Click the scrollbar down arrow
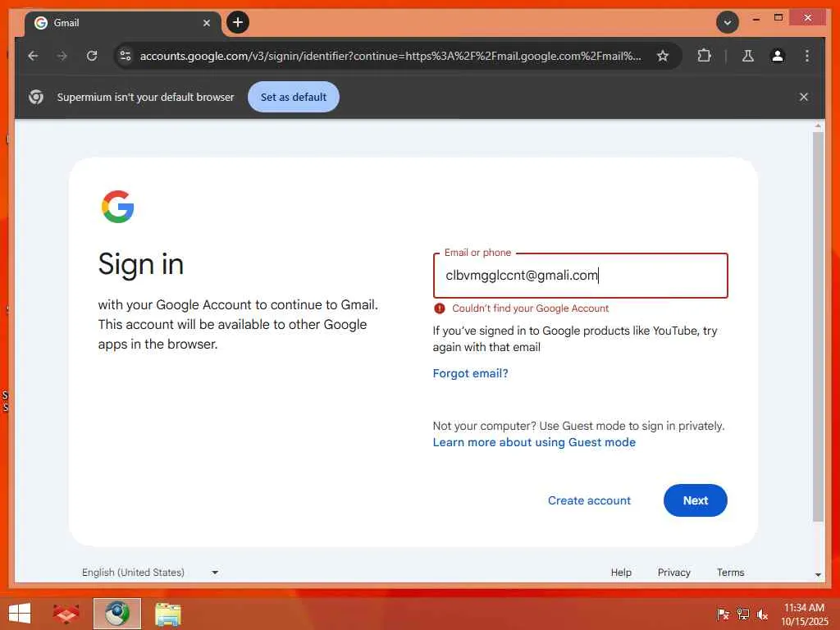This screenshot has height=630, width=840. point(818,575)
